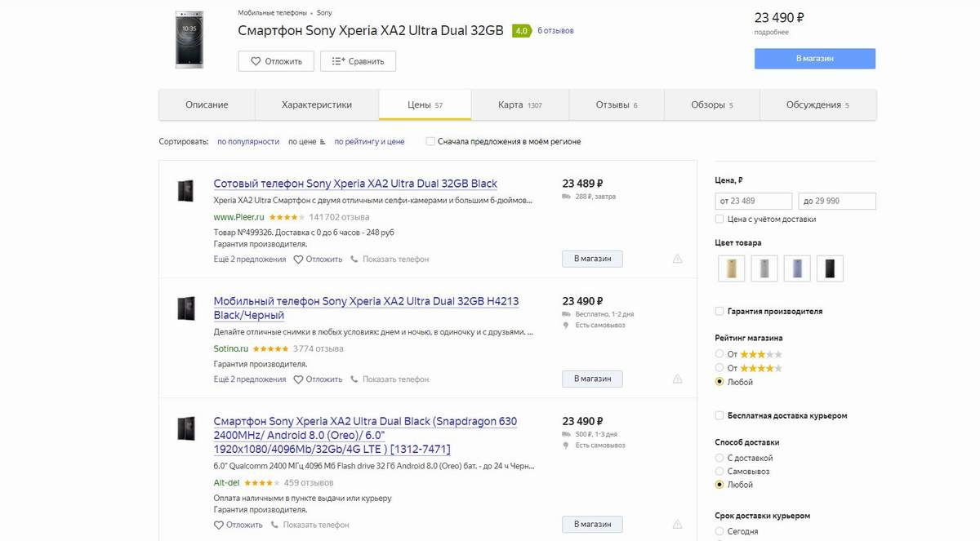Screen dimensions: 980x541
Task: Select the gold color swatch
Action: 731,268
